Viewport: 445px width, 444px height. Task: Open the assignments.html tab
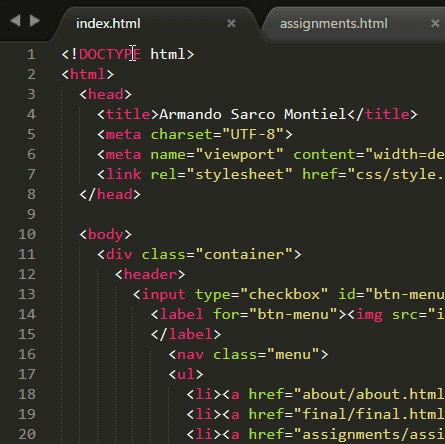[334, 24]
